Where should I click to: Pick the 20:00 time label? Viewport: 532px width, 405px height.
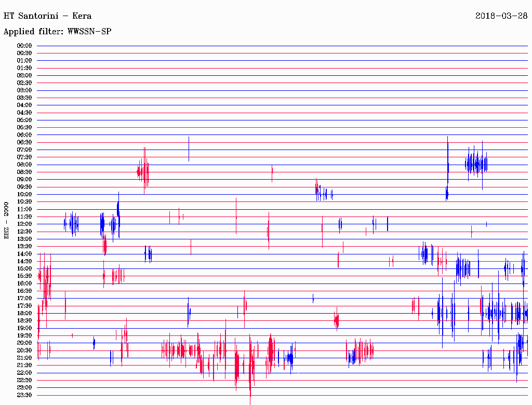pyautogui.click(x=24, y=343)
